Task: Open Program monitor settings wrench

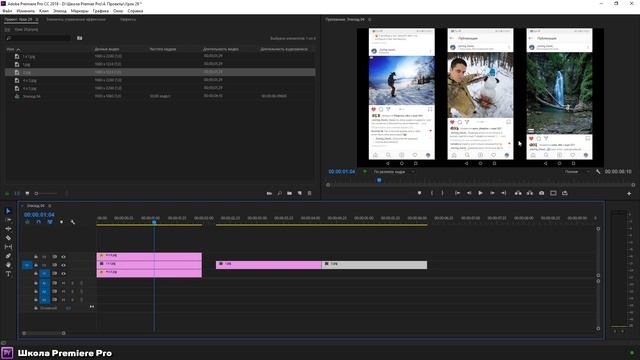Action: pos(598,172)
